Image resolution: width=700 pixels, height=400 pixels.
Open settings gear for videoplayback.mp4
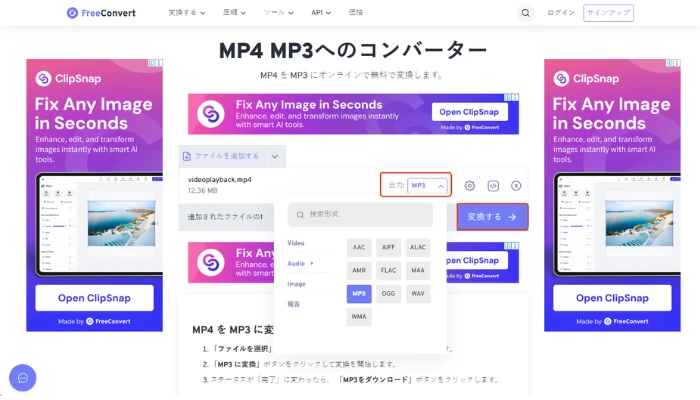[470, 186]
